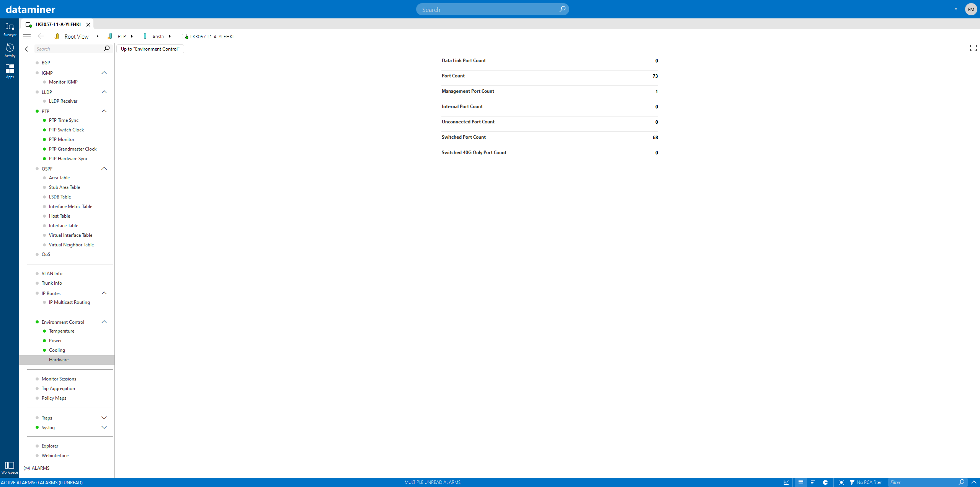Open the dropdown arrow after Arista breadcrumb
The width and height of the screenshot is (980, 487).
click(170, 36)
